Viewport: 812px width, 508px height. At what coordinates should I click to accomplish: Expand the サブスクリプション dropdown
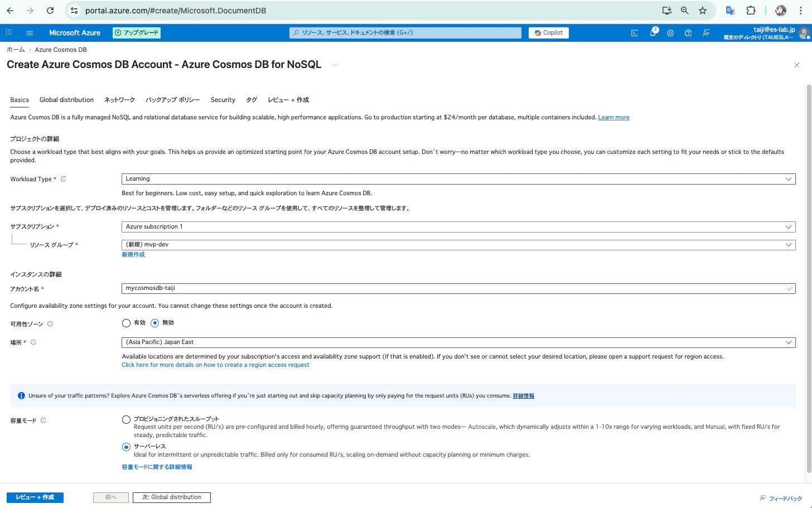tap(458, 227)
